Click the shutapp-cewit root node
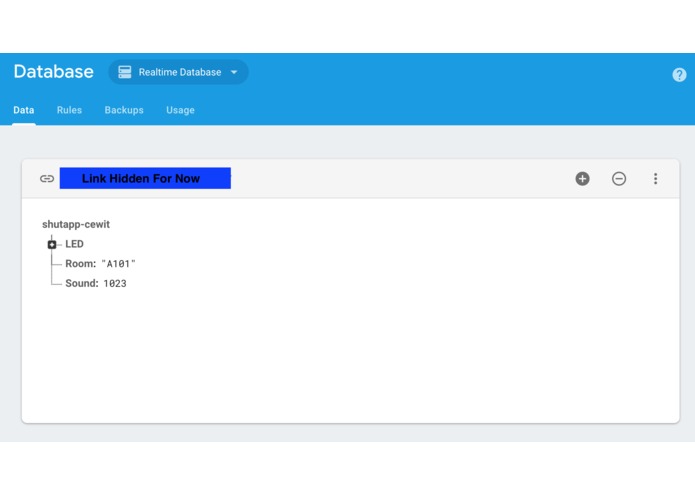Viewport: 695px width, 494px height. 76,224
